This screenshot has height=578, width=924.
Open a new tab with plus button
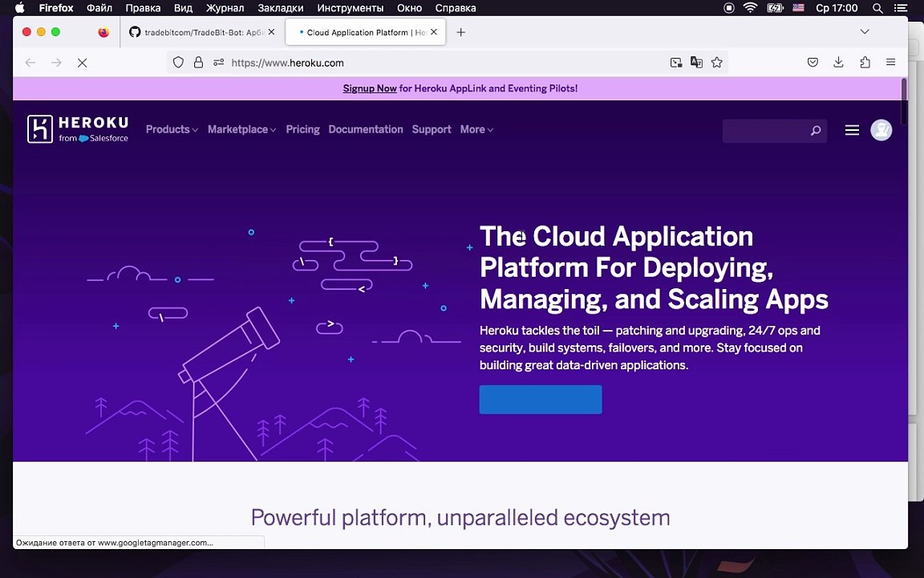click(461, 32)
